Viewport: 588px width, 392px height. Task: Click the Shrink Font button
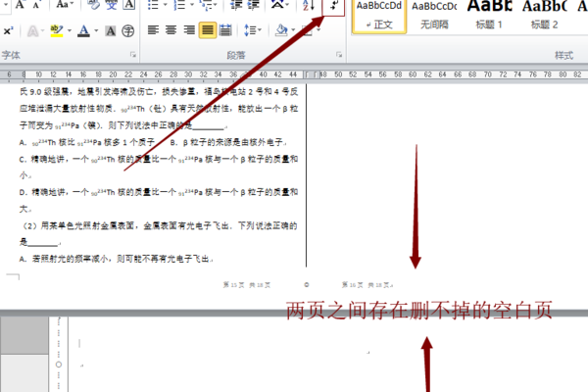point(36,5)
